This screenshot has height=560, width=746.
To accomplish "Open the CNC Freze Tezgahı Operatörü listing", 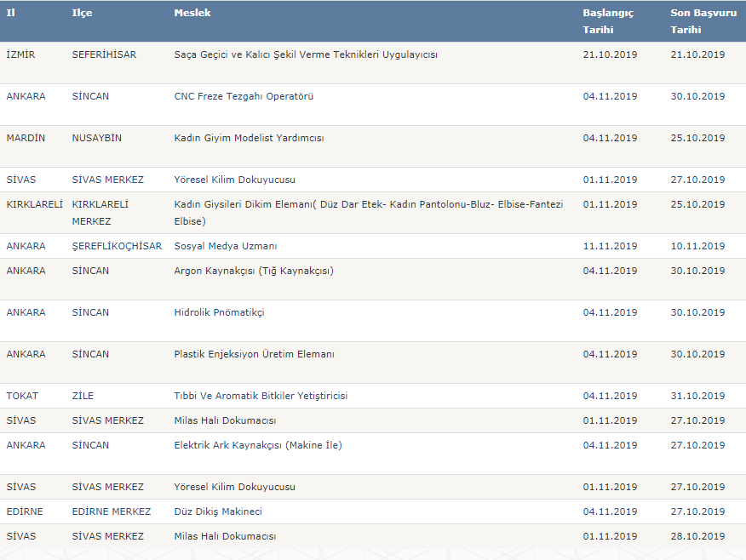I will click(x=244, y=96).
